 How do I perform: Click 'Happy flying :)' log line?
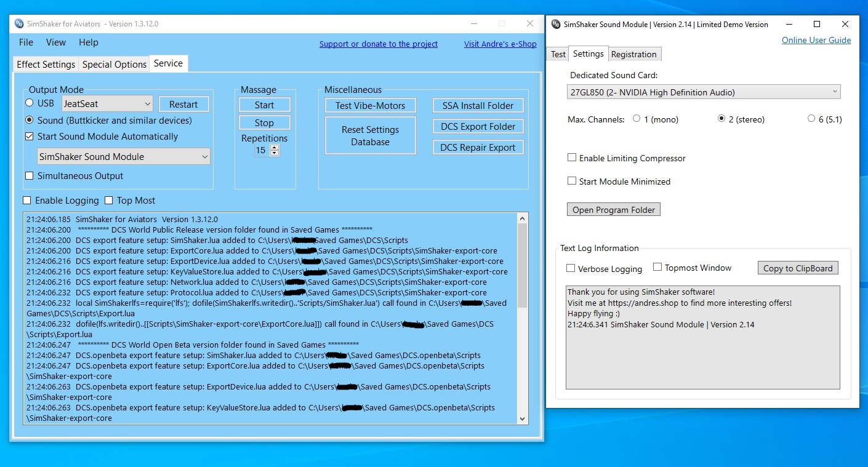point(593,314)
